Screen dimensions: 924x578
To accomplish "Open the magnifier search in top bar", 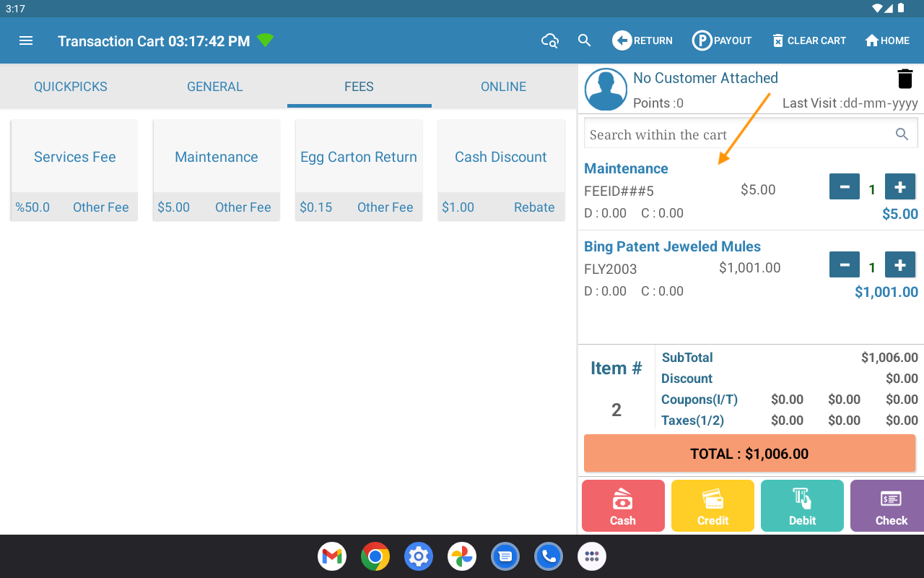I will (585, 40).
